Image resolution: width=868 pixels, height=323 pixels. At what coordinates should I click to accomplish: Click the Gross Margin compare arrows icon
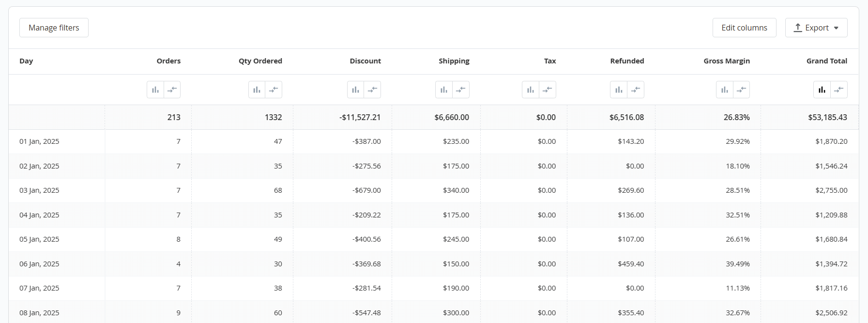tap(741, 90)
